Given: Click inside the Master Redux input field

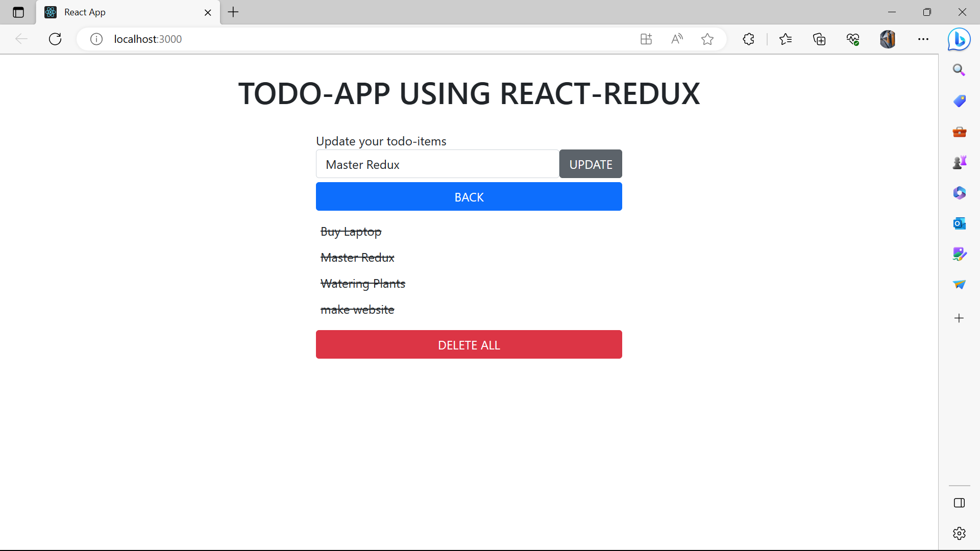Looking at the screenshot, I should 437,164.
